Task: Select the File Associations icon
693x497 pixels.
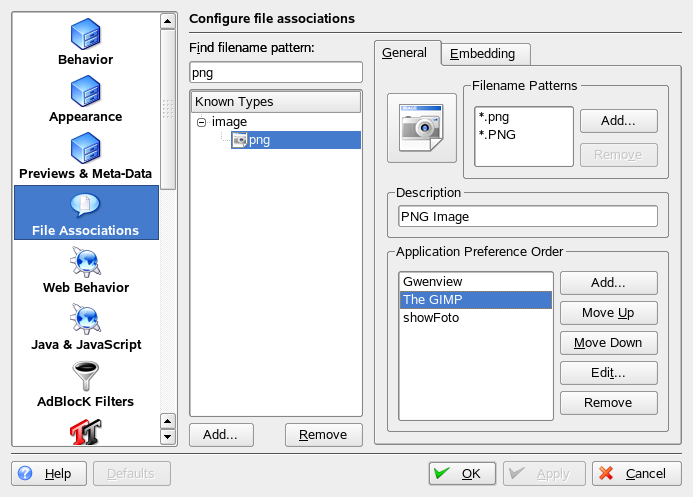Action: 85,206
